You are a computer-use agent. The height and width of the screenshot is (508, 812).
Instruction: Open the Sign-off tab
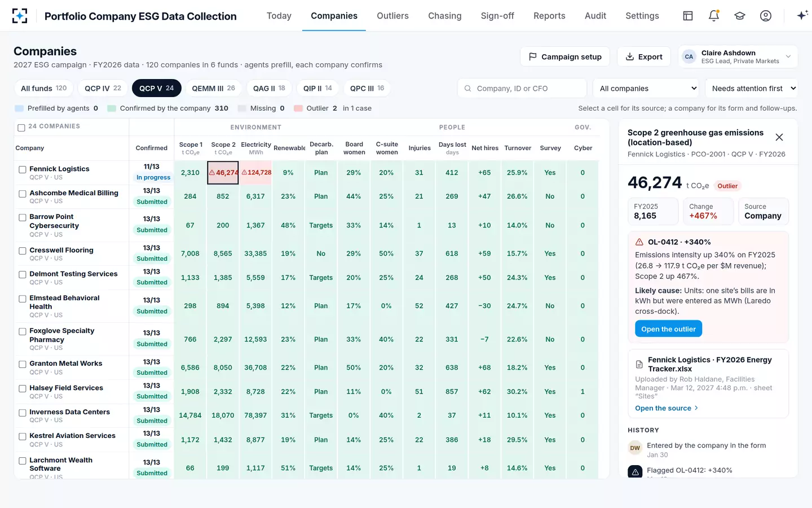click(497, 16)
